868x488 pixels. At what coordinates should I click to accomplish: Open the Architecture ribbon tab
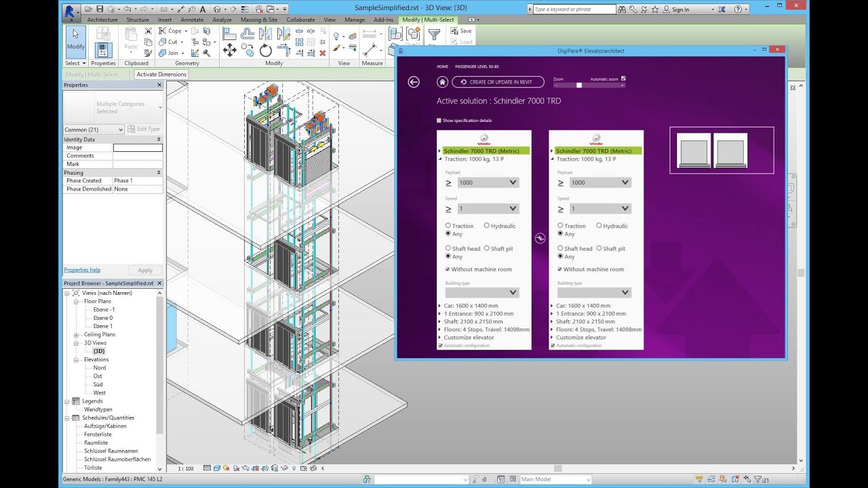point(102,20)
